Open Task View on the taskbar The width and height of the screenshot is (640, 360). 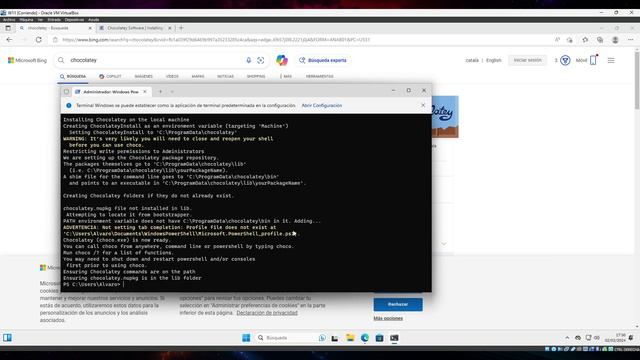(335, 338)
